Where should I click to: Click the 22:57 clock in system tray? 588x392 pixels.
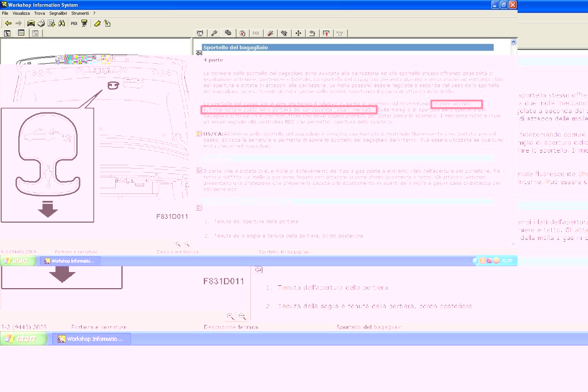507,261
